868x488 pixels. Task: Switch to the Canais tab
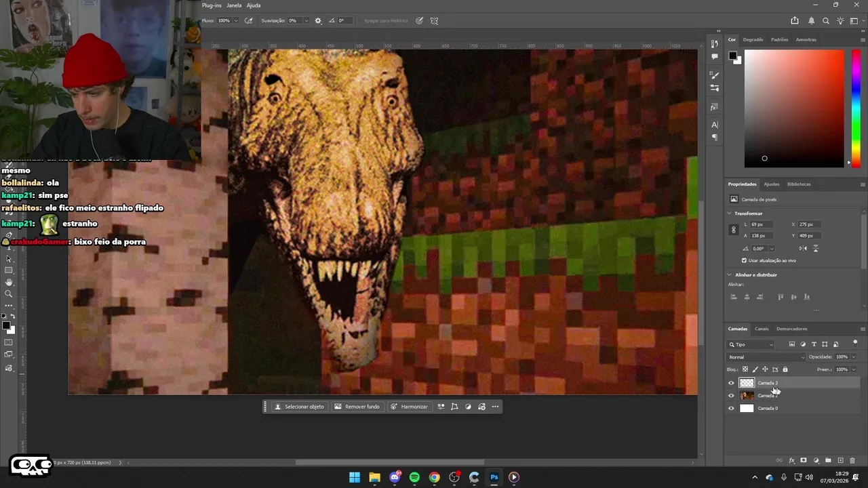(762, 329)
